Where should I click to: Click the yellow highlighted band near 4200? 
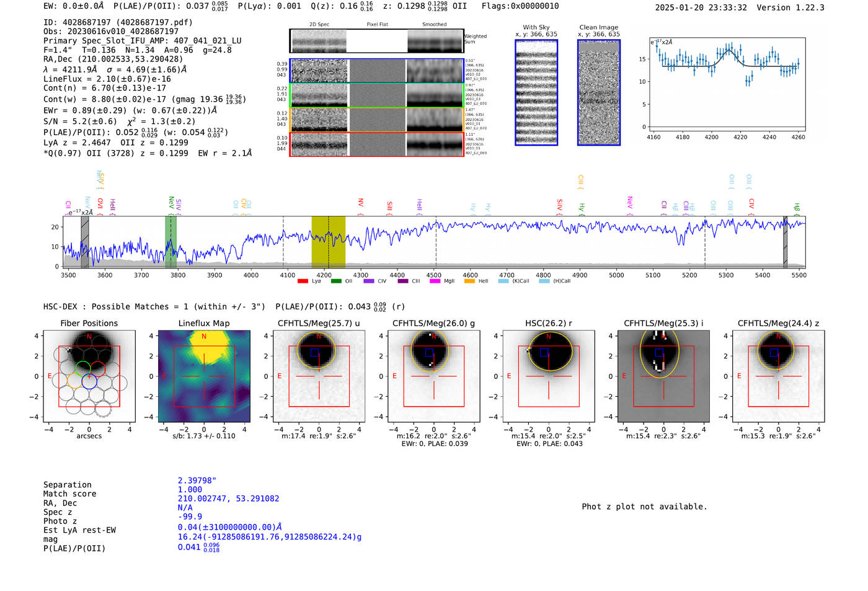click(x=329, y=242)
